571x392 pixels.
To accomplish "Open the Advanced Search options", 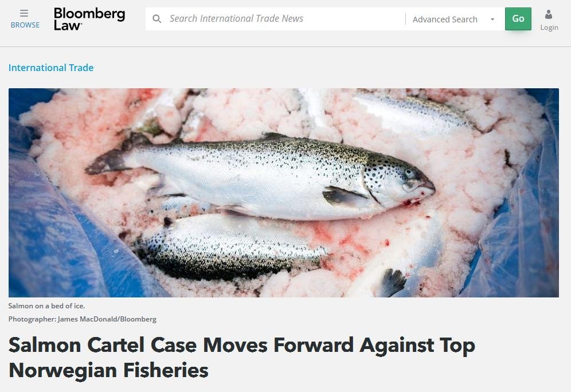I will 445,19.
